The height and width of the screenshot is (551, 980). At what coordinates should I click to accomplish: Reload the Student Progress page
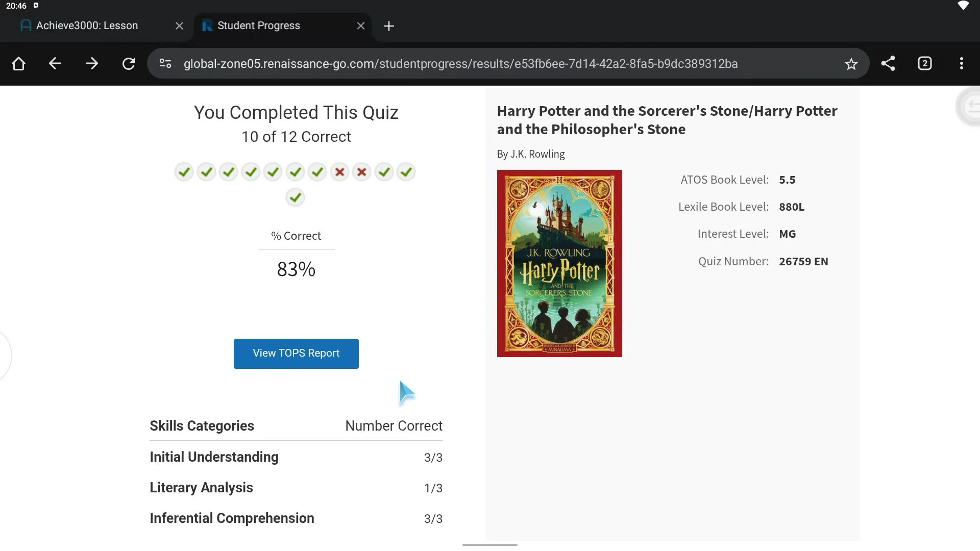[x=129, y=64]
